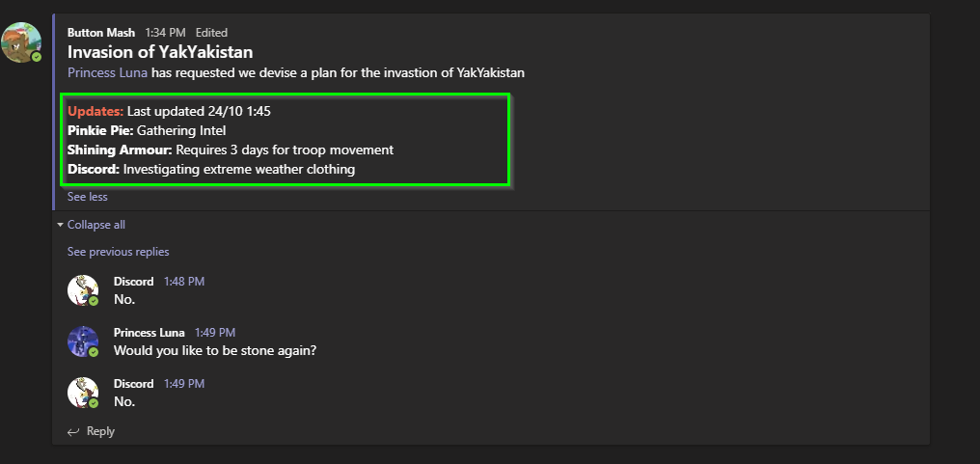
Task: Click the reply arrow icon
Action: click(73, 431)
